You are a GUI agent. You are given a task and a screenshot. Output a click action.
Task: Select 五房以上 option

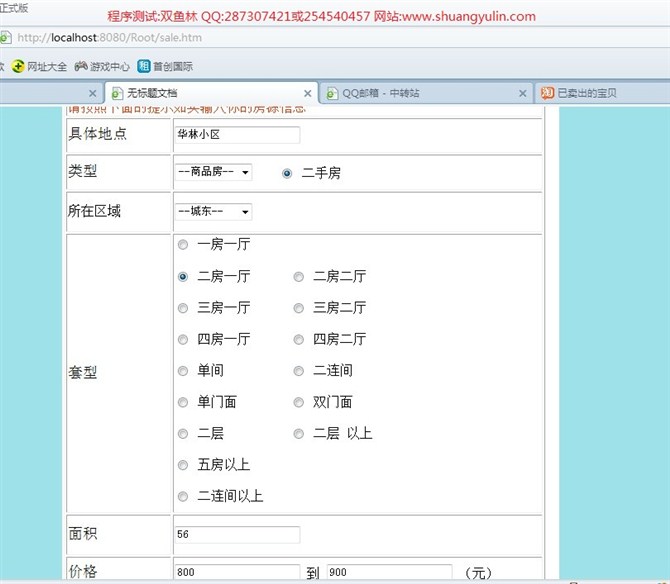tap(183, 465)
